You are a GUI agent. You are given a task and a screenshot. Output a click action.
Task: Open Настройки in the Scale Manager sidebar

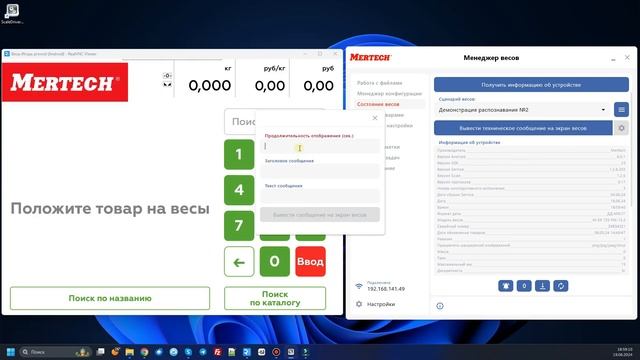pyautogui.click(x=381, y=304)
